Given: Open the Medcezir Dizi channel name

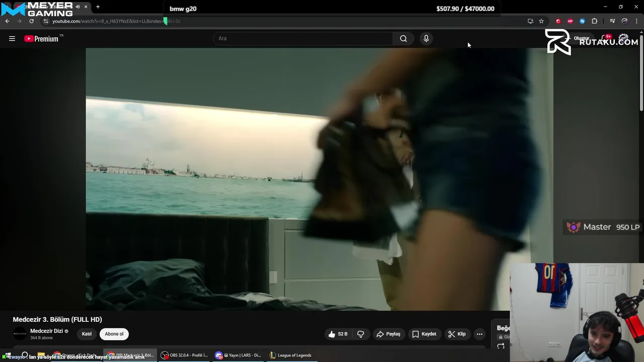Looking at the screenshot, I should pos(46,331).
